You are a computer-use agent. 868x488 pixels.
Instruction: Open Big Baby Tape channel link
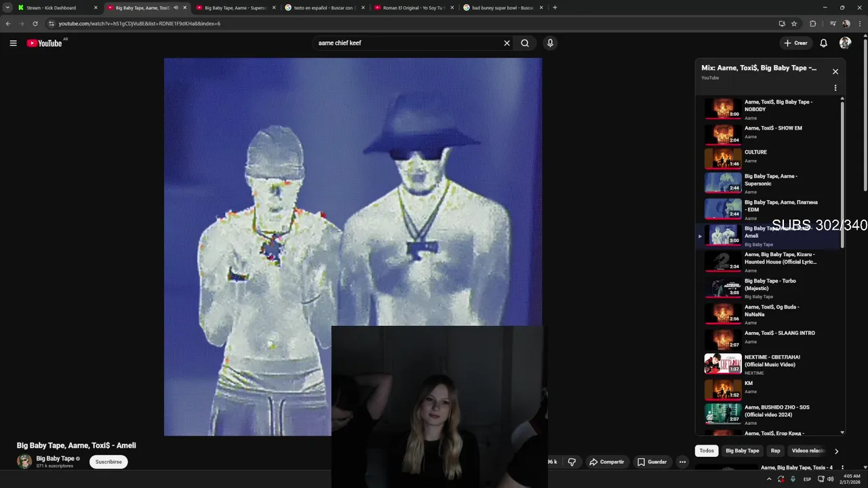click(55, 459)
